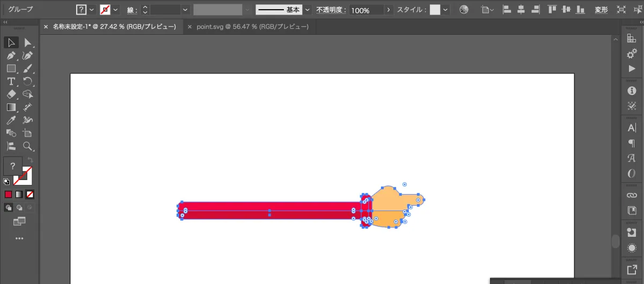
Task: Click the 不透明度 opacity label link
Action: tap(331, 10)
